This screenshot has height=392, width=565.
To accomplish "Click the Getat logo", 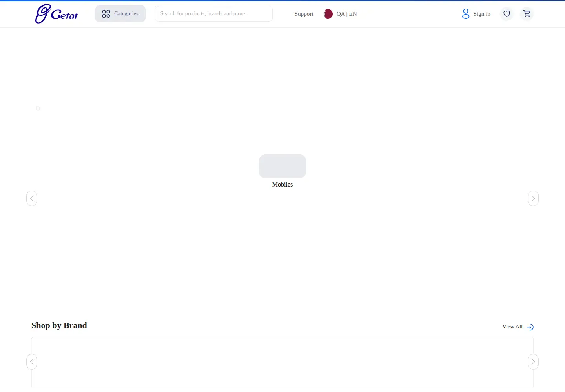I will pyautogui.click(x=56, y=14).
